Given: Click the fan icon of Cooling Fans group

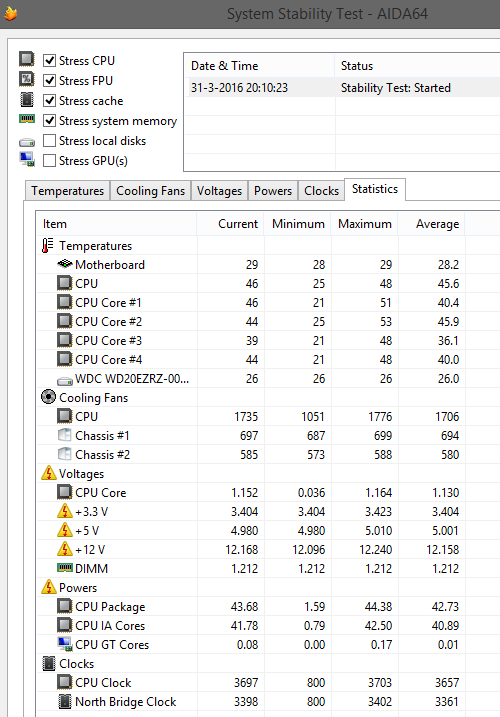Looking at the screenshot, I should coord(48,397).
